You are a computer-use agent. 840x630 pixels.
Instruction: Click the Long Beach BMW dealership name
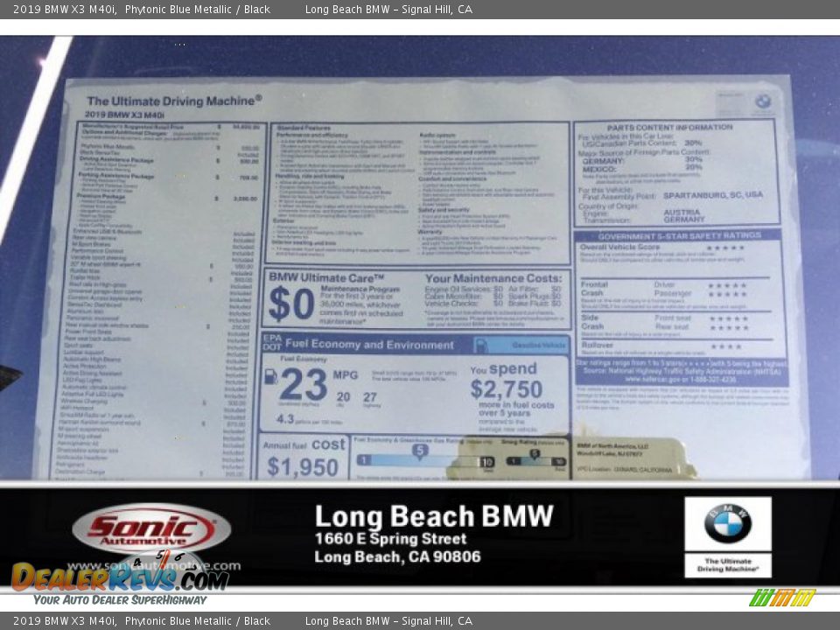pyautogui.click(x=435, y=514)
